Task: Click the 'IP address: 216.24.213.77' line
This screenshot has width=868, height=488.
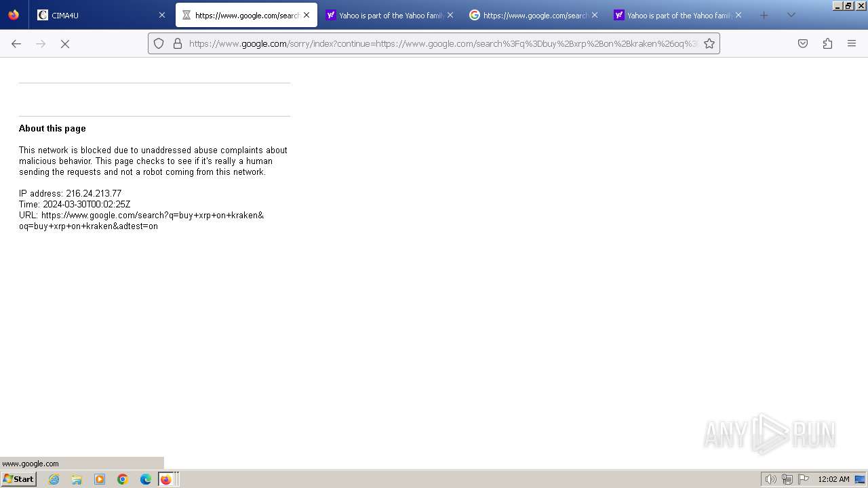Action: [70, 193]
